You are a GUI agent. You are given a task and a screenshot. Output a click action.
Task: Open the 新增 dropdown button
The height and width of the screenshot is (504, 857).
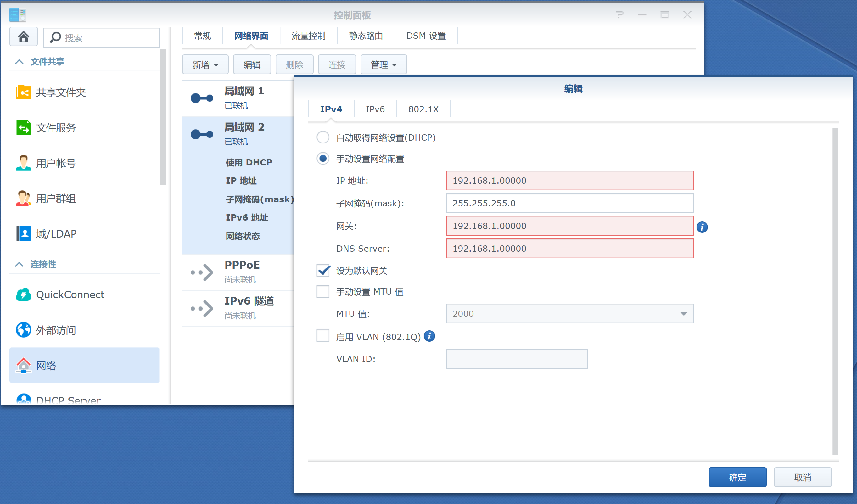pyautogui.click(x=205, y=64)
